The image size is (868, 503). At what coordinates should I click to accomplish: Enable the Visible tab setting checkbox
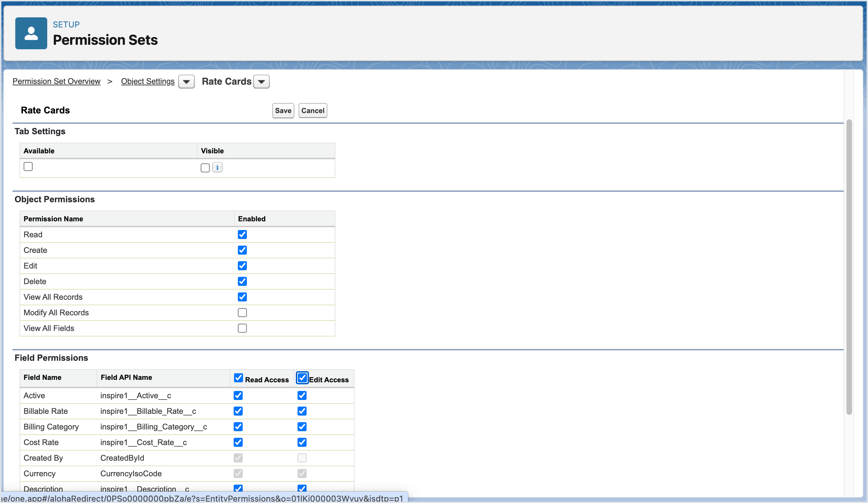[205, 168]
